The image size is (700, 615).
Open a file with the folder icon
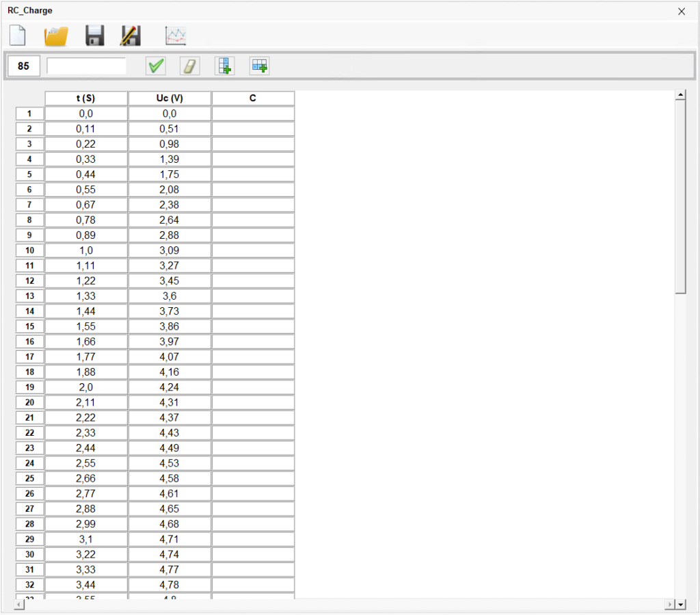click(x=56, y=36)
